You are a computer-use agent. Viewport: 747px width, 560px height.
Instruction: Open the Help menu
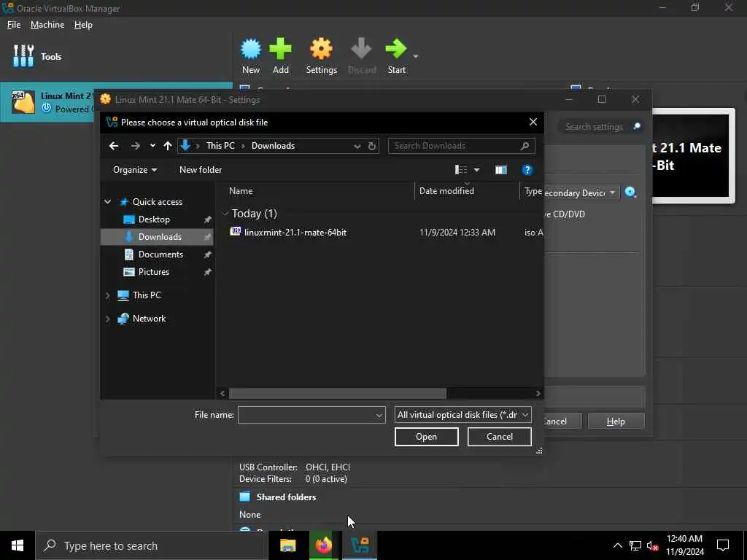coord(83,25)
